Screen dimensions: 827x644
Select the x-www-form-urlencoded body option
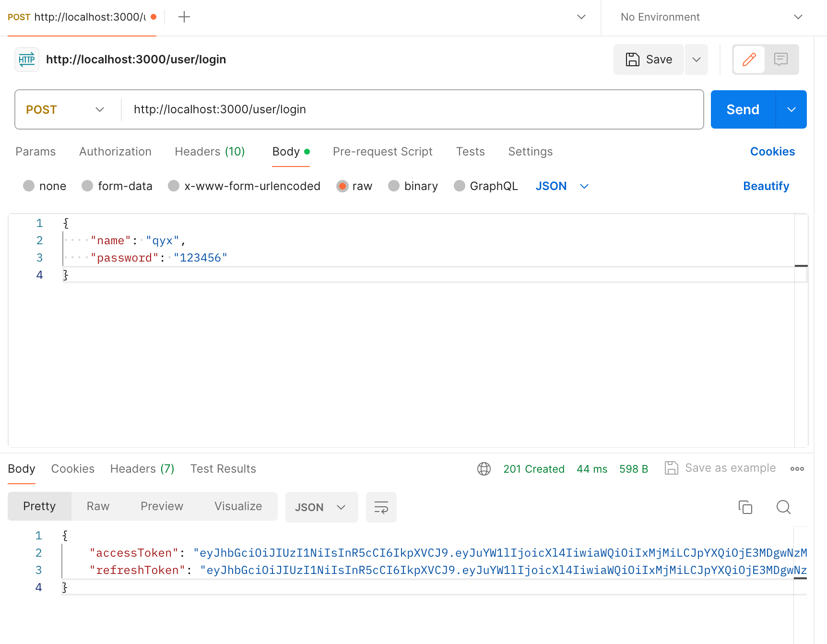tap(244, 186)
